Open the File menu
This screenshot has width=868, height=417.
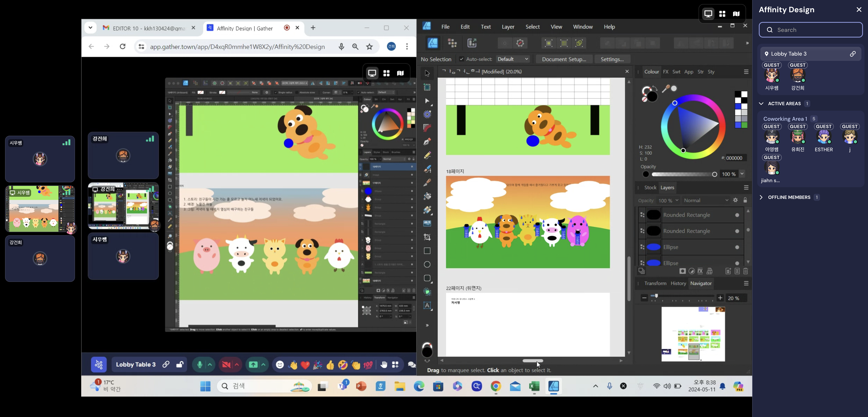pyautogui.click(x=445, y=27)
